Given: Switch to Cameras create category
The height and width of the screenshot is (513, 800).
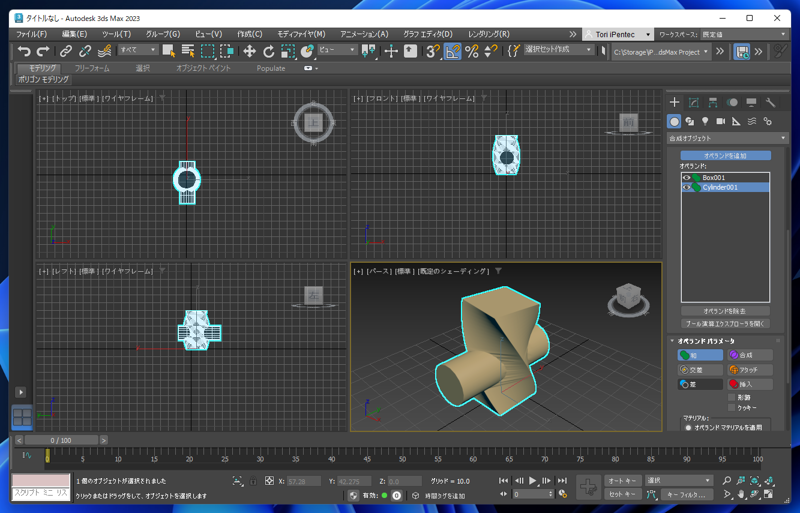Looking at the screenshot, I should click(x=720, y=121).
